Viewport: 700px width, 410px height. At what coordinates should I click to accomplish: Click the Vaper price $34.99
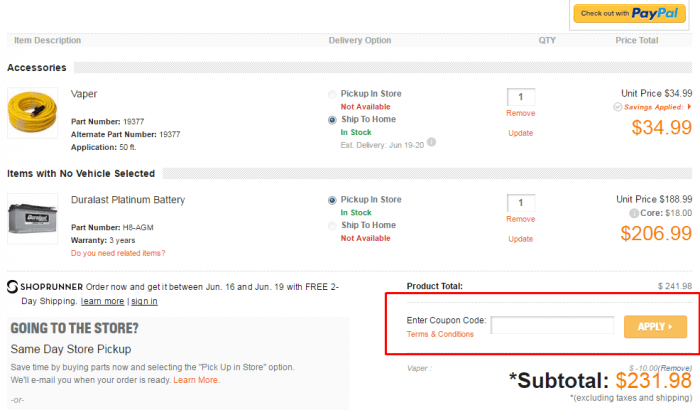[662, 128]
